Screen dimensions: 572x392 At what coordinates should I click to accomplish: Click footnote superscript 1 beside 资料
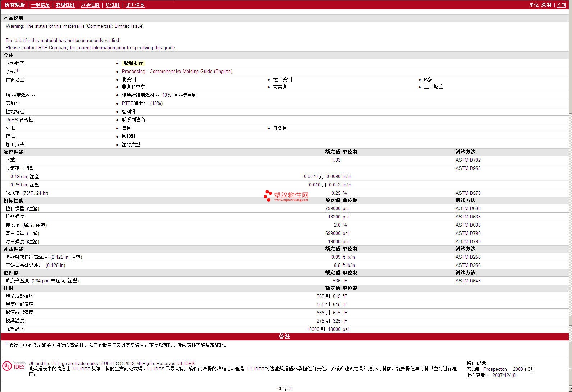click(x=17, y=70)
